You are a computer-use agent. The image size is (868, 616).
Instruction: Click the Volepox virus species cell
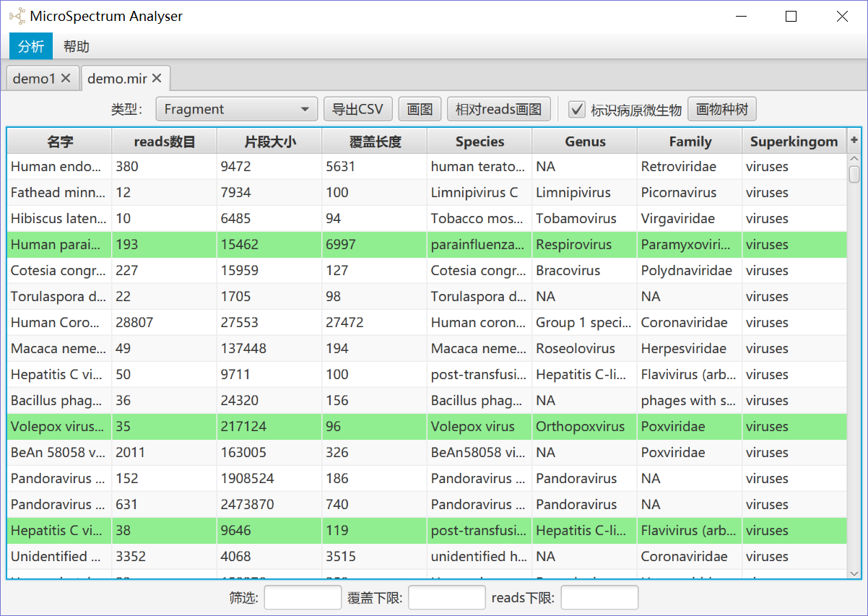coord(479,427)
